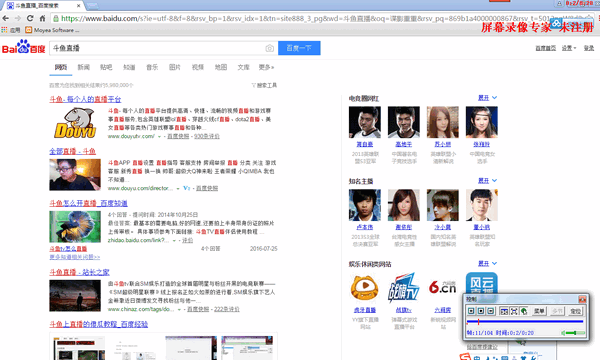Click the 菜单 button in control panel
This screenshot has width=600, height=360.
[539, 311]
